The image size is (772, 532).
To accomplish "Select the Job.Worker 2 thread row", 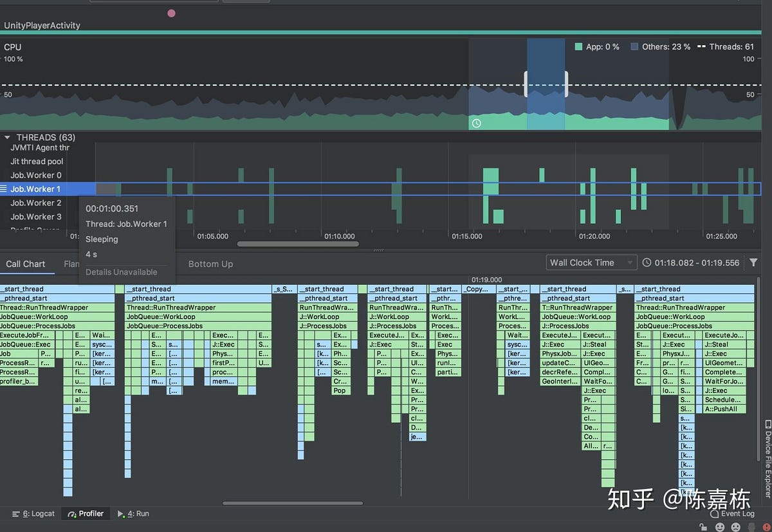I will [x=35, y=203].
